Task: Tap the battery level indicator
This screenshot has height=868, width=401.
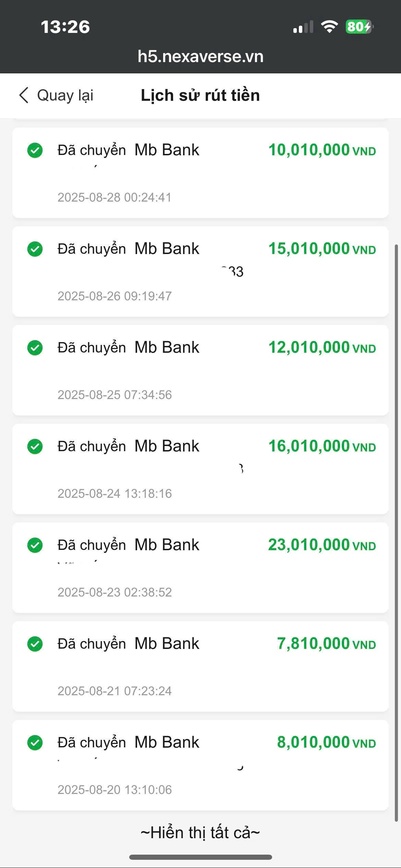Action: [359, 27]
